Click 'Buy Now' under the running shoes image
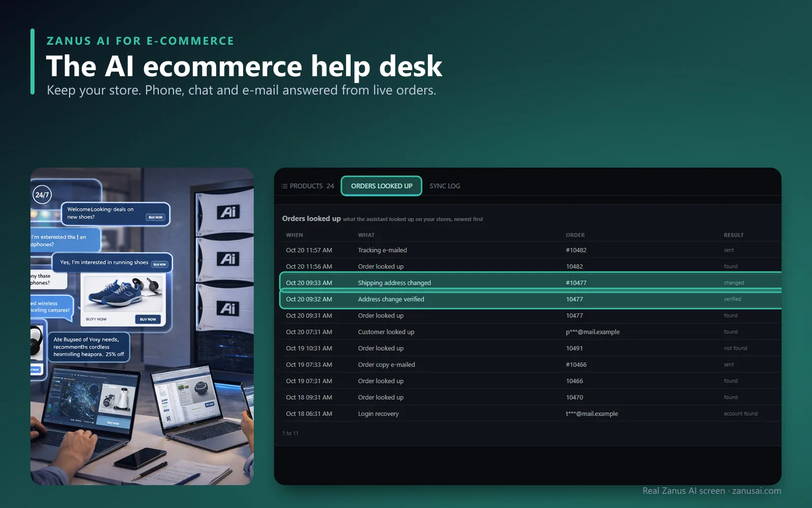The width and height of the screenshot is (812, 508). tap(148, 319)
